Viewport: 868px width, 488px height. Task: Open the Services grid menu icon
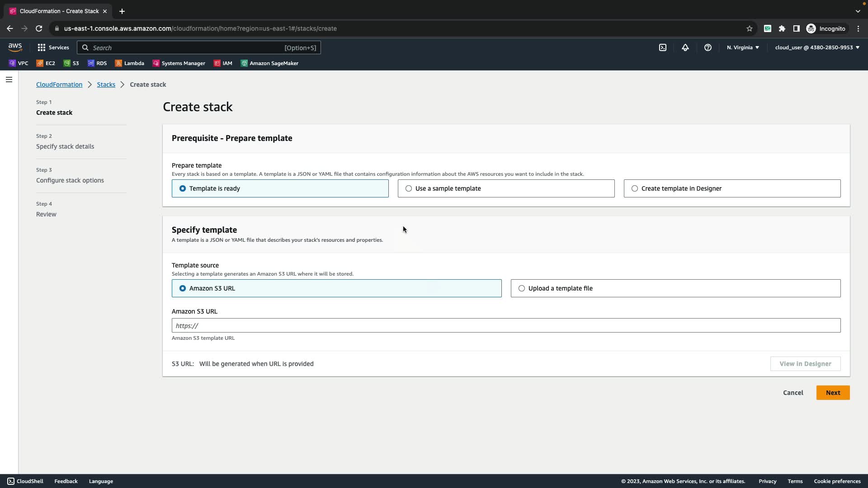(x=42, y=47)
